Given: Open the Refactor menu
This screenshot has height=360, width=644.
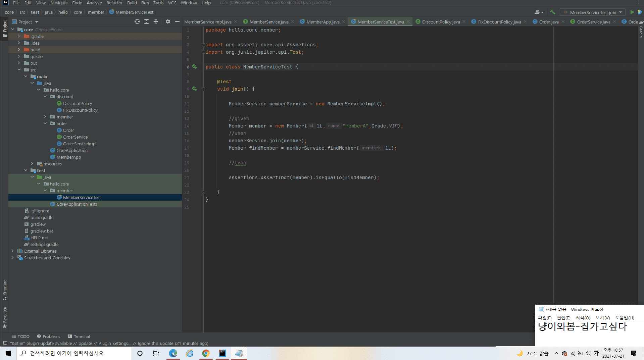Looking at the screenshot, I should pos(114,3).
